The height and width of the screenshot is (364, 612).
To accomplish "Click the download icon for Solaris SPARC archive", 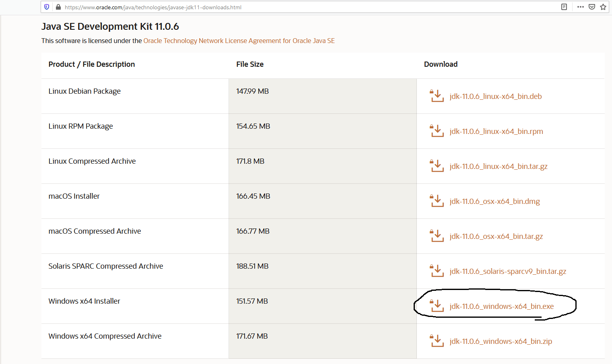I will tap(437, 271).
